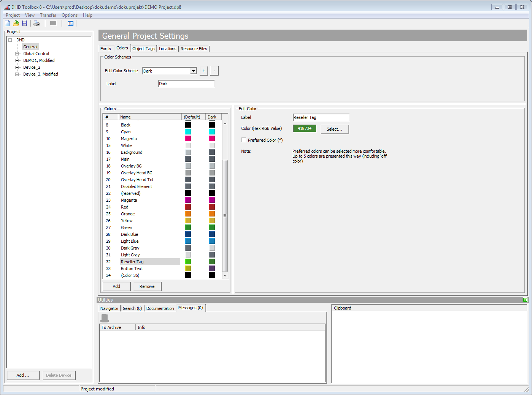Create a new project file

(7, 23)
